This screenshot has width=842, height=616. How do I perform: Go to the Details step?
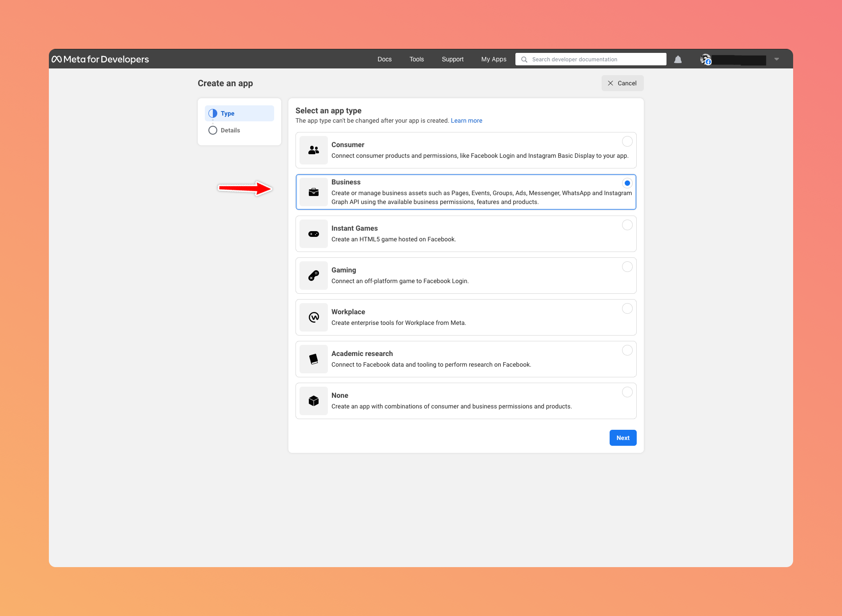pos(230,130)
